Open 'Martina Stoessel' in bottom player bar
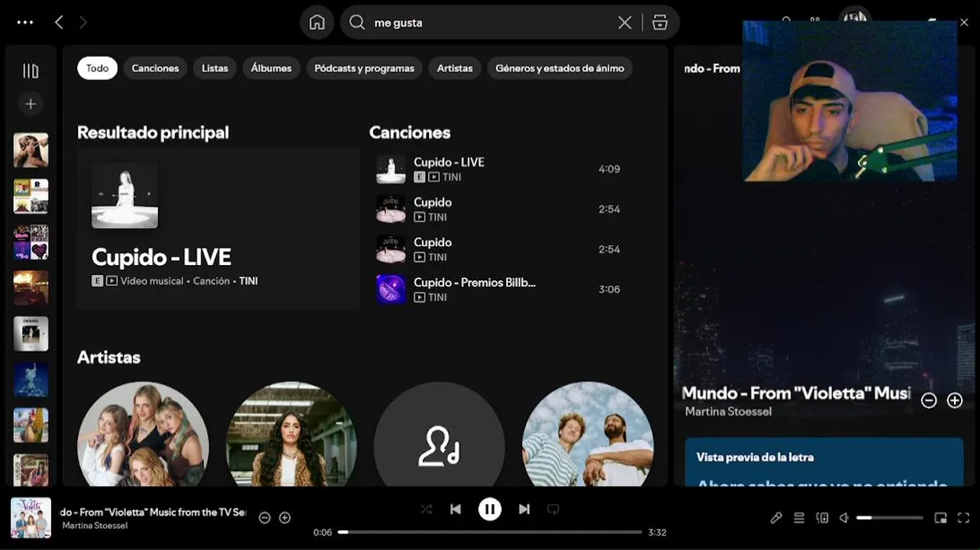 95,526
